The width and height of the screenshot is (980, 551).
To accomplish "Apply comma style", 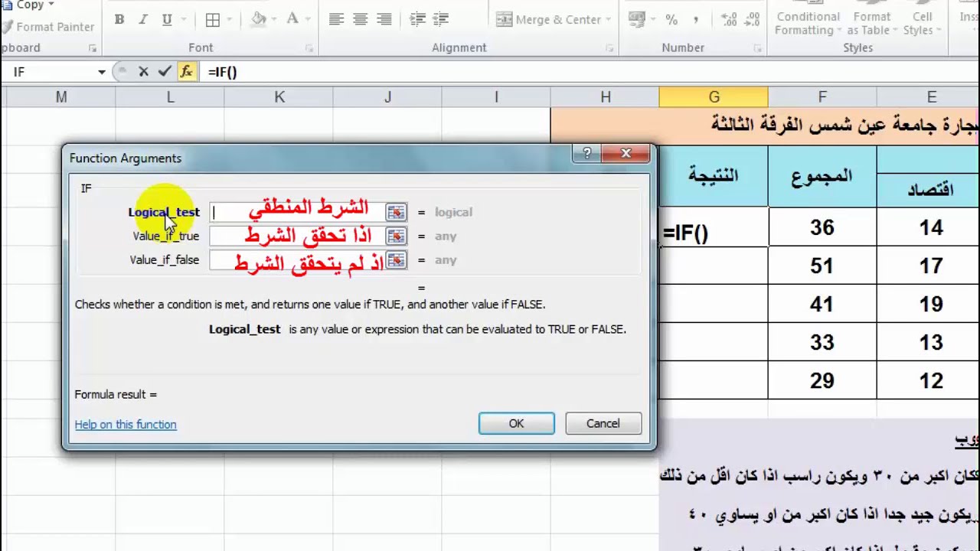I will click(695, 20).
